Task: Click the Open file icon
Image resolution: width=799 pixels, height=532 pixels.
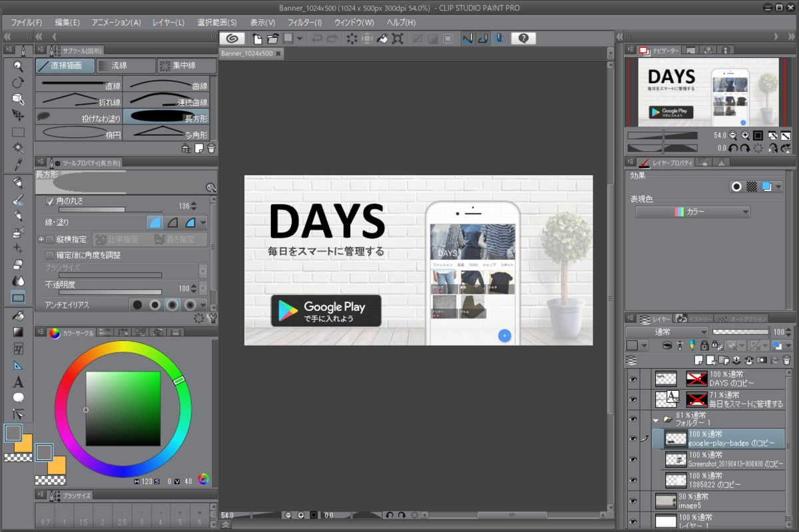Action: [x=273, y=39]
